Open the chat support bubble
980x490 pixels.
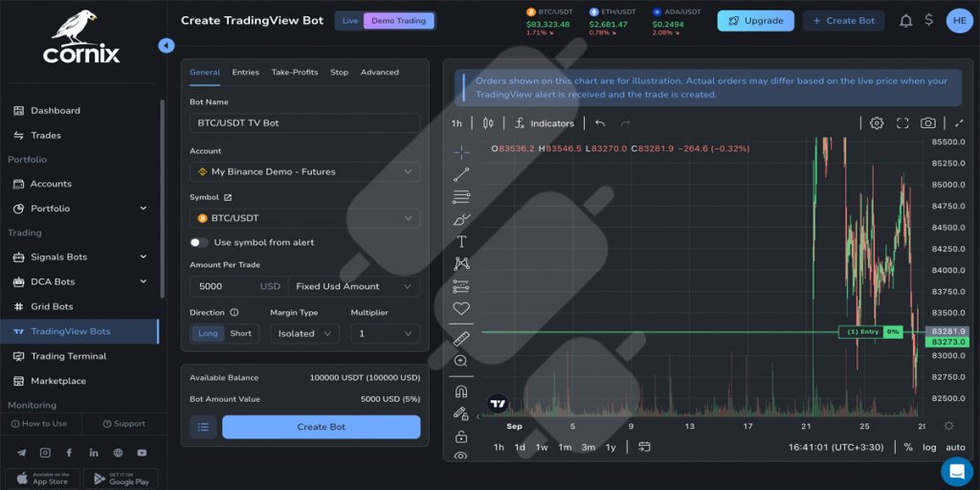(957, 470)
